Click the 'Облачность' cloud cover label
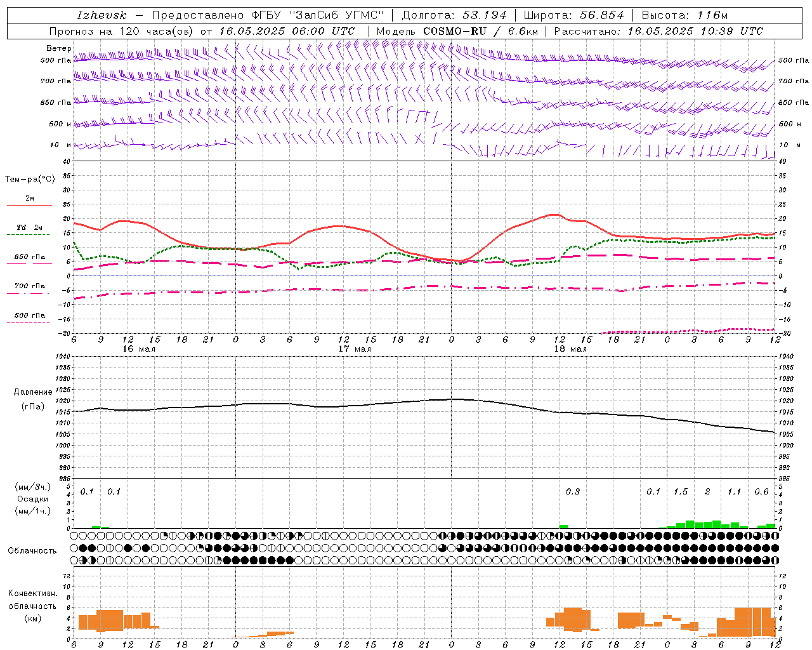 click(32, 551)
